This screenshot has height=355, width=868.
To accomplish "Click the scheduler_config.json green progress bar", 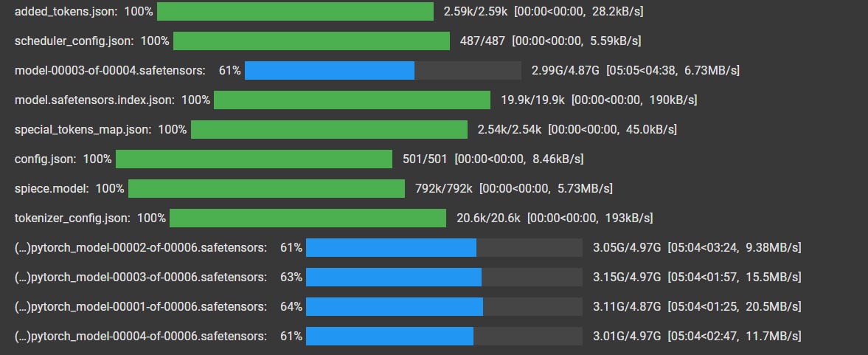I will pos(311,41).
